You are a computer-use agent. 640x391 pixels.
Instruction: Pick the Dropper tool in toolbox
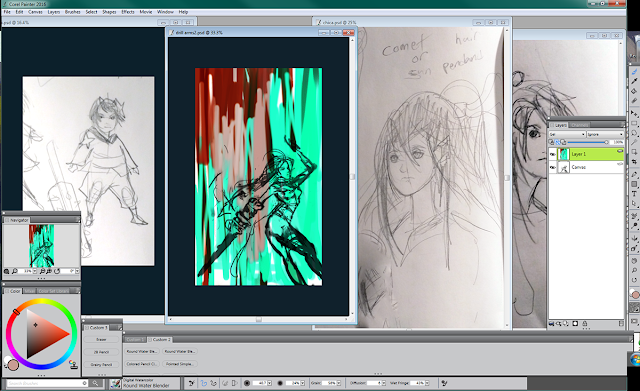click(x=634, y=81)
